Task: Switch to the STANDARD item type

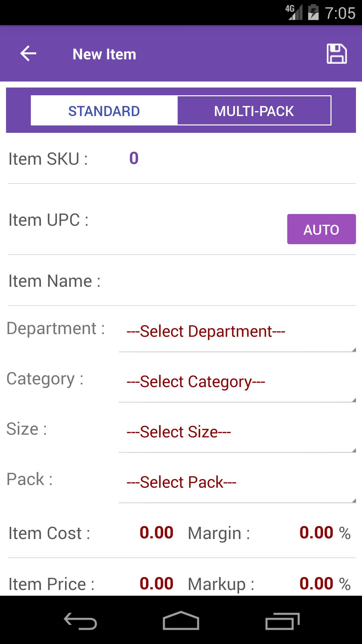Action: [104, 111]
